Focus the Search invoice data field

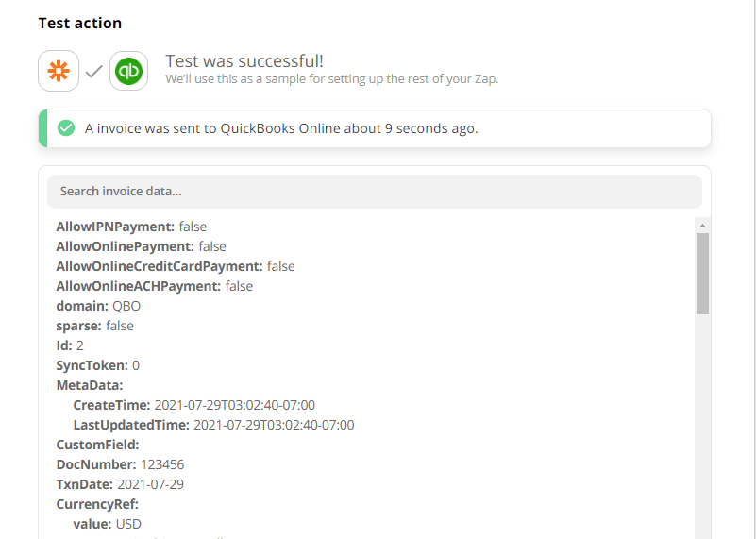374,191
